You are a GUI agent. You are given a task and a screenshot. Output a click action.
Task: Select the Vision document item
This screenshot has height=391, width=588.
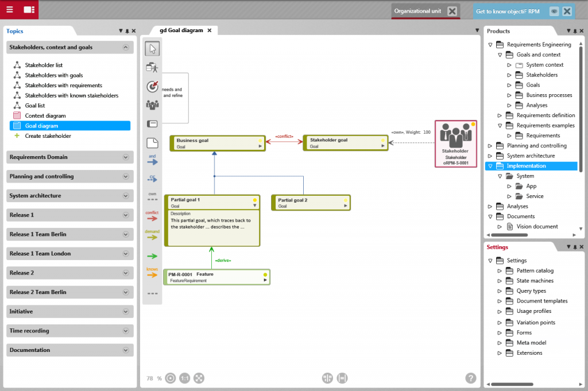tap(537, 226)
